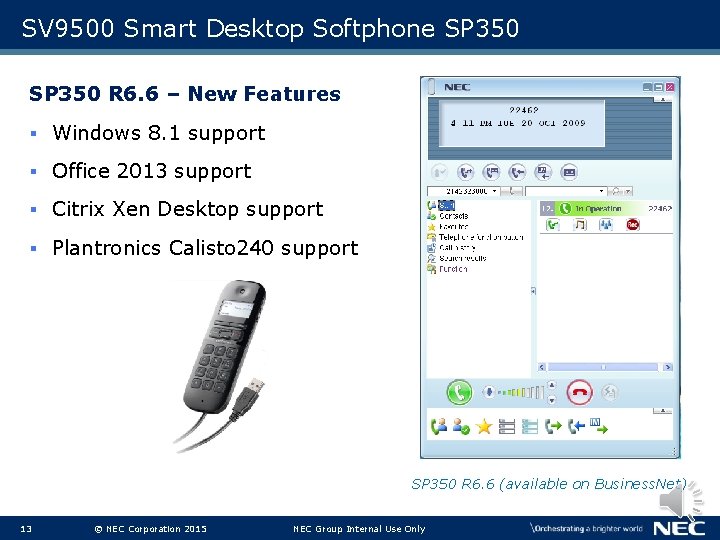Screen dimensions: 720x540
Task: Click the magnifier search button
Action: [x=615, y=191]
